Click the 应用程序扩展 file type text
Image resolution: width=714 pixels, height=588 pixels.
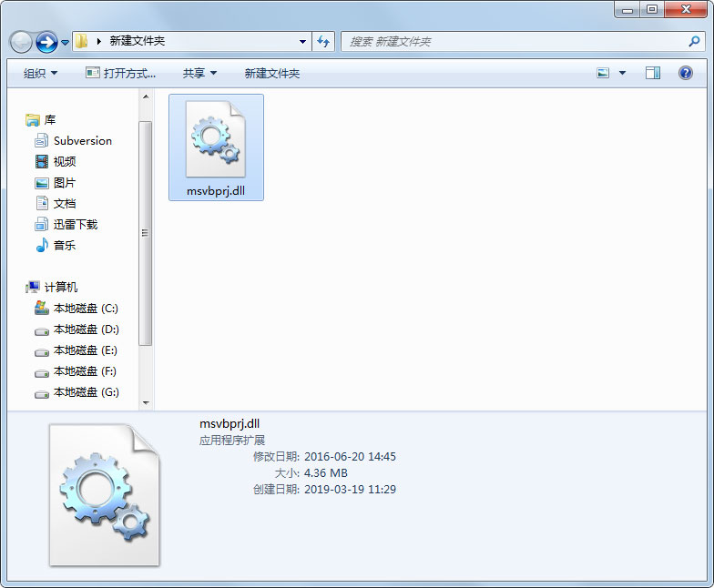click(x=231, y=441)
